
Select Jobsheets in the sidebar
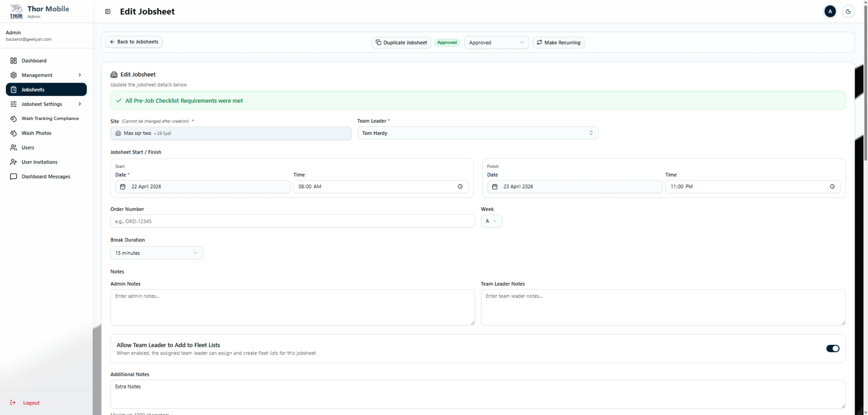point(46,89)
